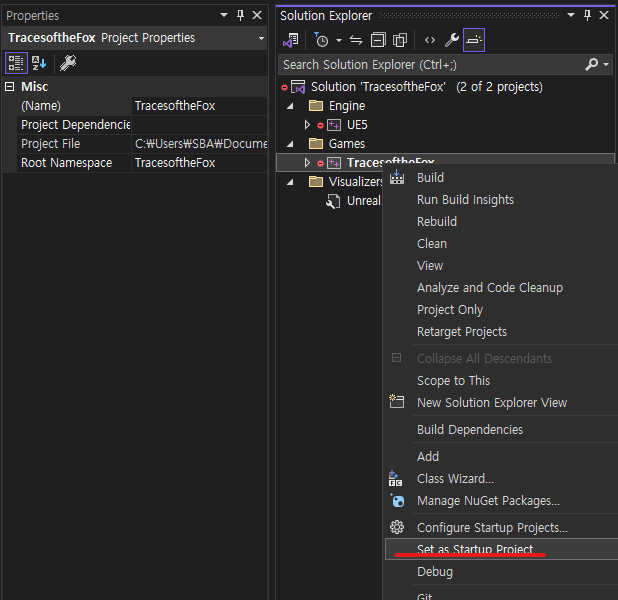Toggle Solution and Folder views icon

tap(291, 40)
